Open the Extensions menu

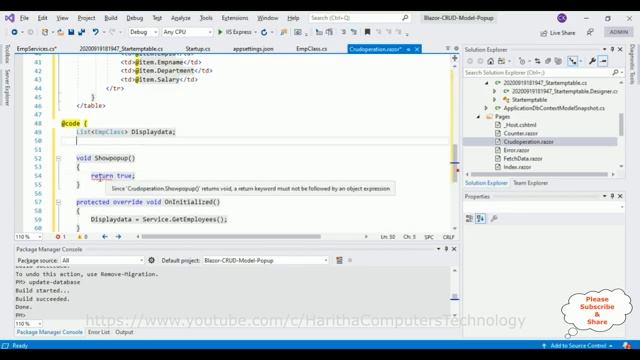pos(235,18)
